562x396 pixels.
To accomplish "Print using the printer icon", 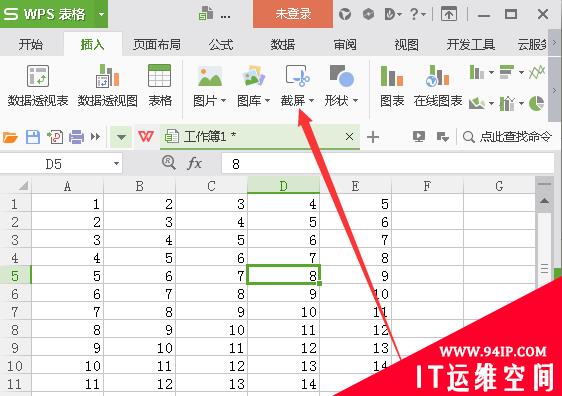I will pyautogui.click(x=76, y=137).
